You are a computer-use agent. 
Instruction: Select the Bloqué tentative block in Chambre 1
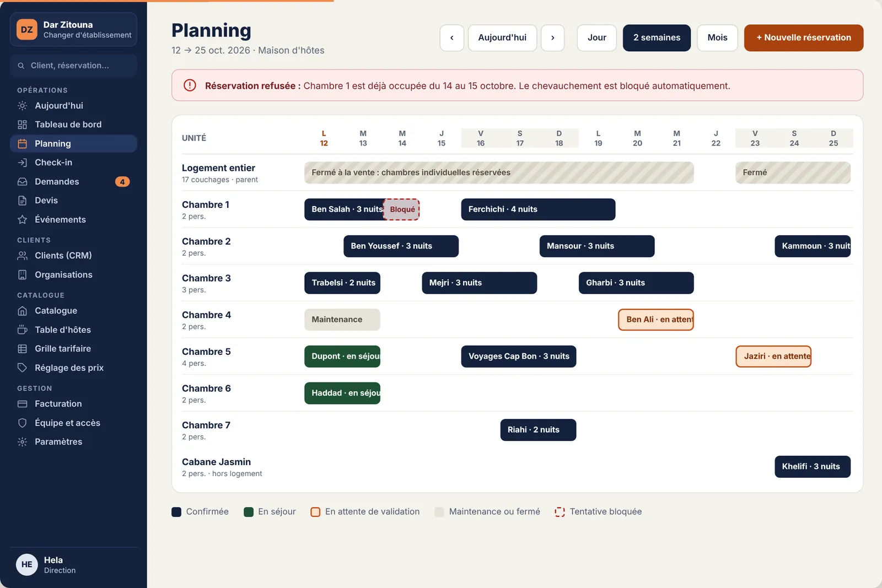coord(402,209)
